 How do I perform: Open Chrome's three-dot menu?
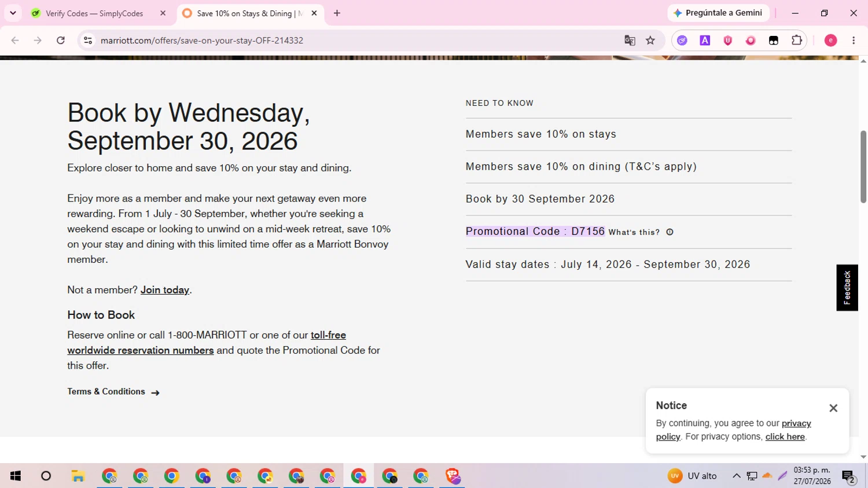[854, 41]
